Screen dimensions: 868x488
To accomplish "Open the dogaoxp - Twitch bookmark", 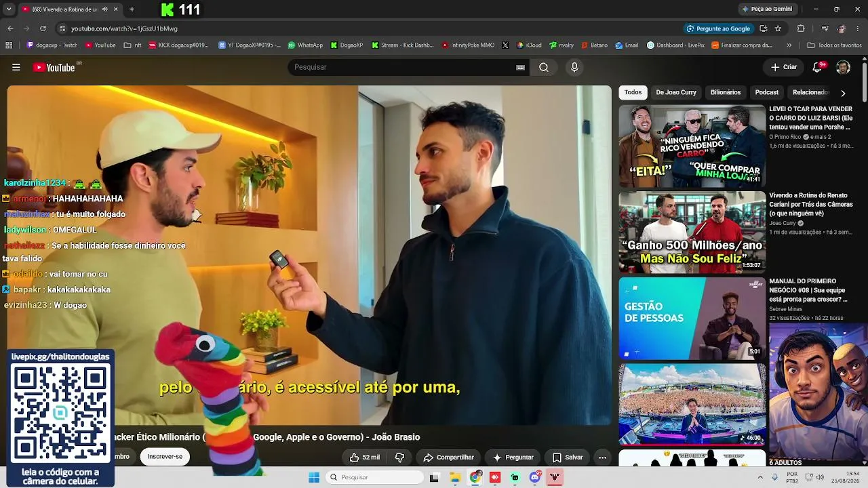I will [52, 45].
